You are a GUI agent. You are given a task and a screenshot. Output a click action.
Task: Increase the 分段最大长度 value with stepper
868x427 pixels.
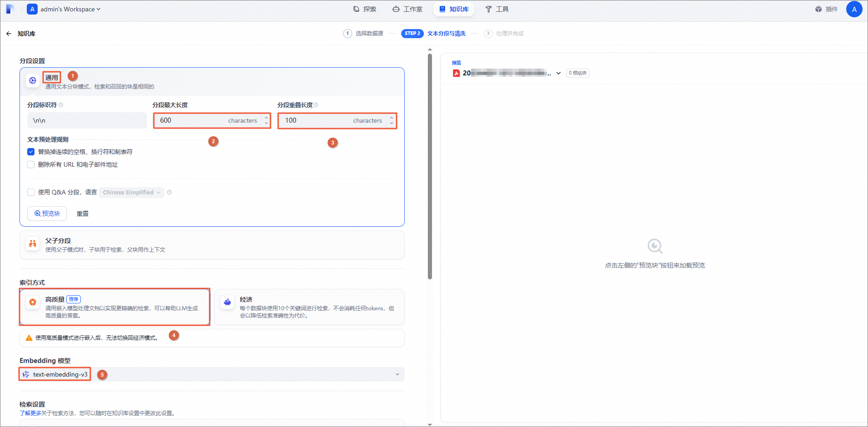266,118
